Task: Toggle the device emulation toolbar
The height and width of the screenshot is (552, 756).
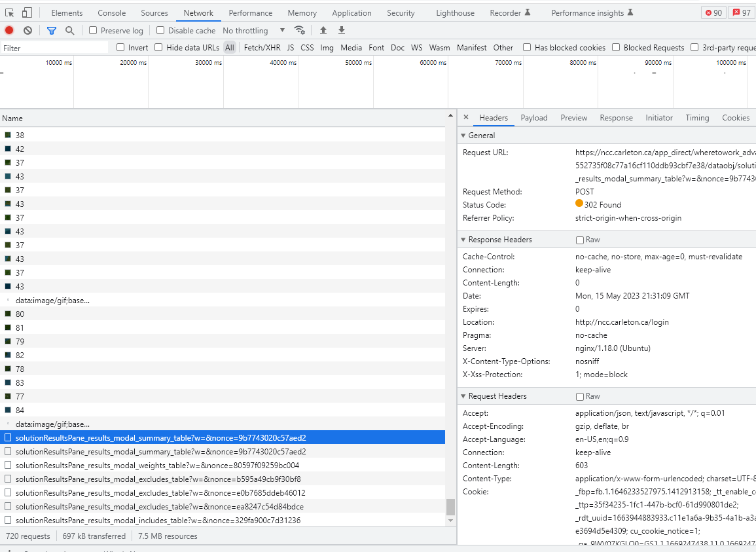Action: (26, 12)
